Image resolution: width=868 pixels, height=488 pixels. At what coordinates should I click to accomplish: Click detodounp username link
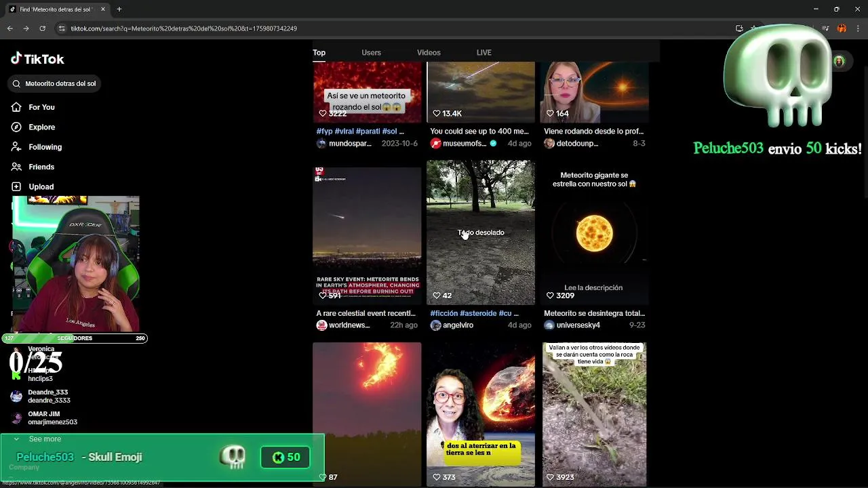577,144
